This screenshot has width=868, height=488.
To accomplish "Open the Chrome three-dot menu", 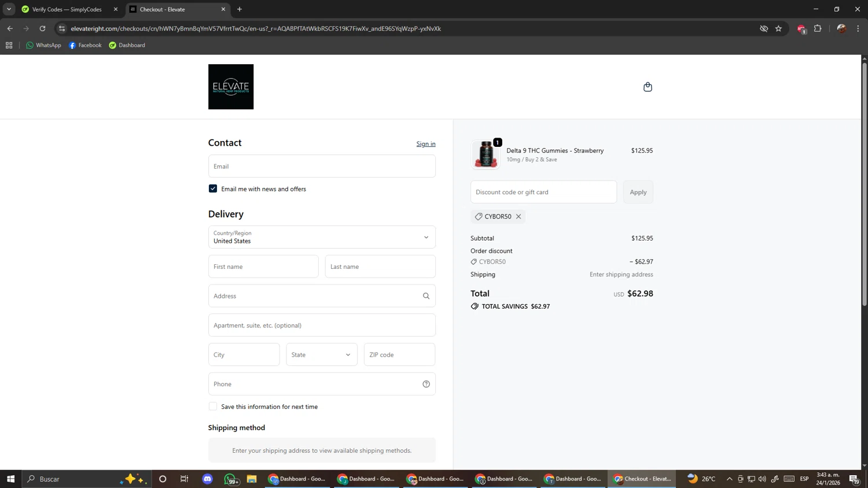I will pos(858,28).
